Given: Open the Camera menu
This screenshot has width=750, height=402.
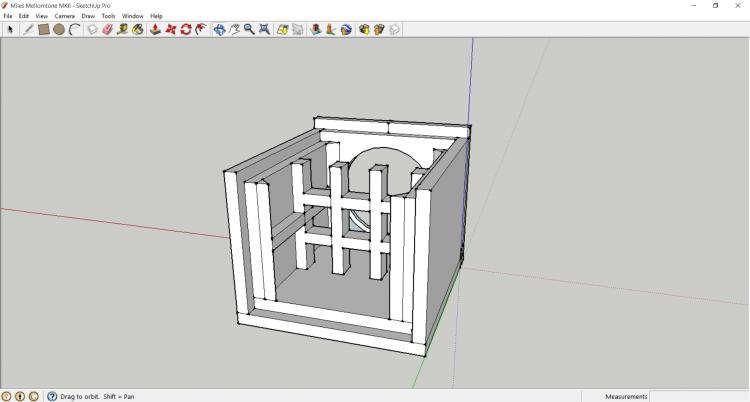Looking at the screenshot, I should tap(64, 16).
